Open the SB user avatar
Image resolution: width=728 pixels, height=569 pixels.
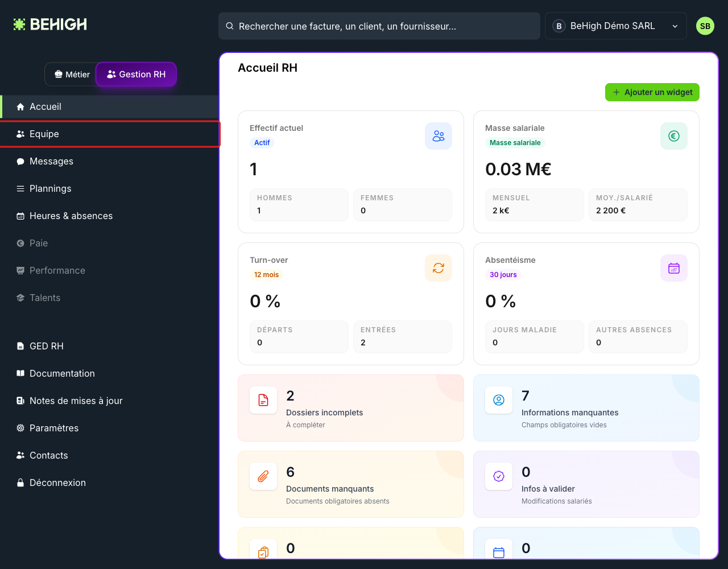click(x=705, y=26)
